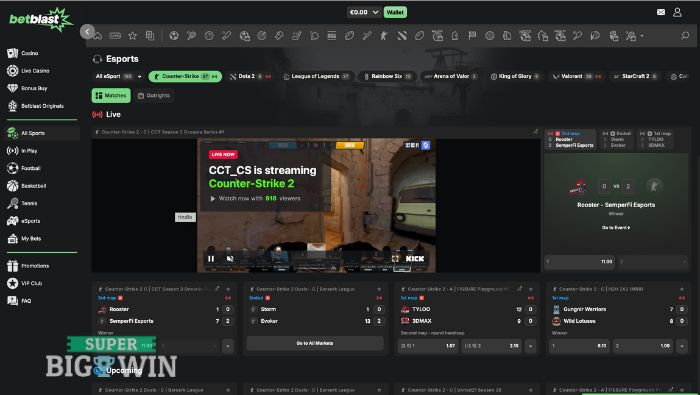Click the eSports controller sidebar icon
Image resolution: width=700 pixels, height=395 pixels.
tap(12, 221)
